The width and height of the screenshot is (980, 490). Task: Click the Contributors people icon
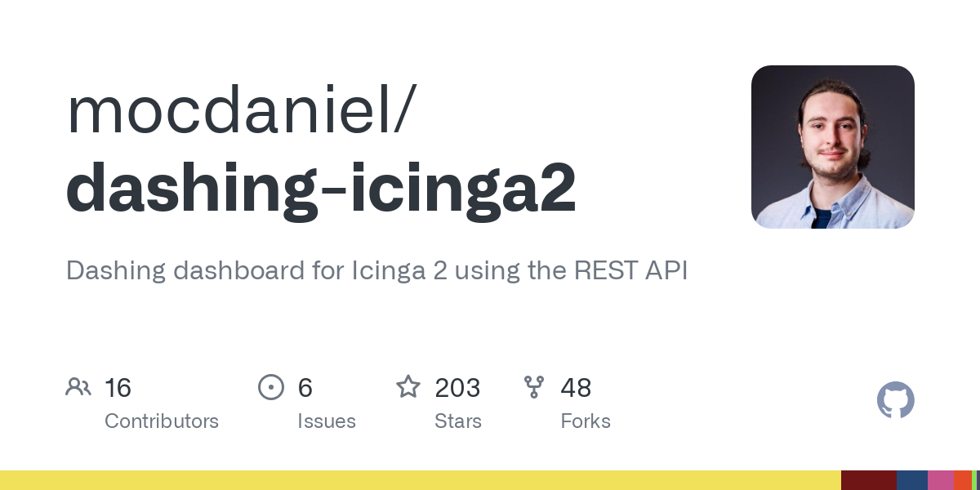click(x=78, y=387)
